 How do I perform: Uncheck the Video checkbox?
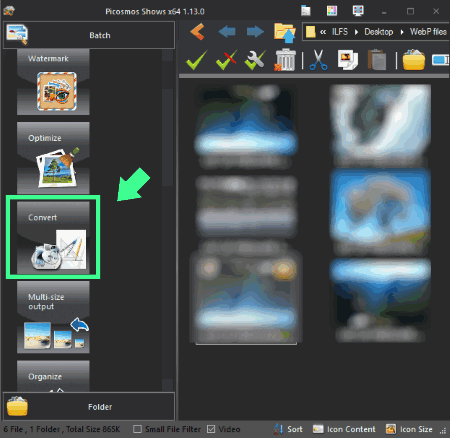click(211, 429)
